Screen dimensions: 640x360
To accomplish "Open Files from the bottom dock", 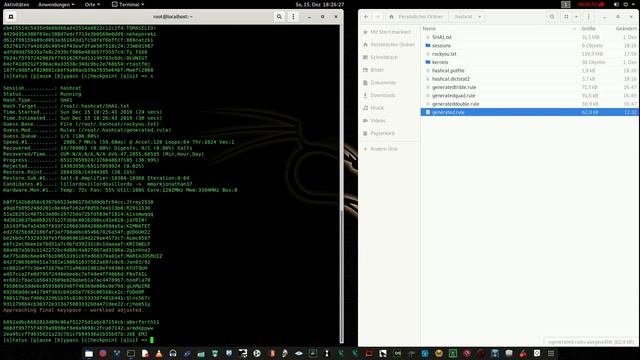I will pos(89,353).
